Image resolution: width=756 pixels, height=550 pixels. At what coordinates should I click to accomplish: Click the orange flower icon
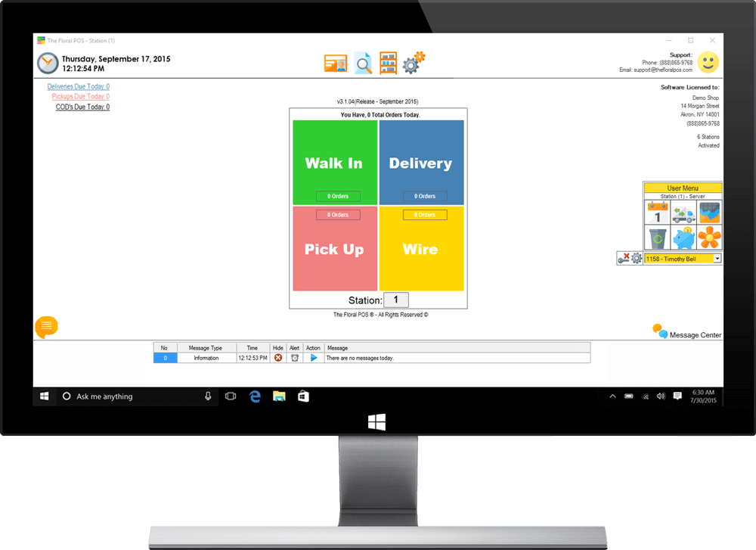(709, 238)
